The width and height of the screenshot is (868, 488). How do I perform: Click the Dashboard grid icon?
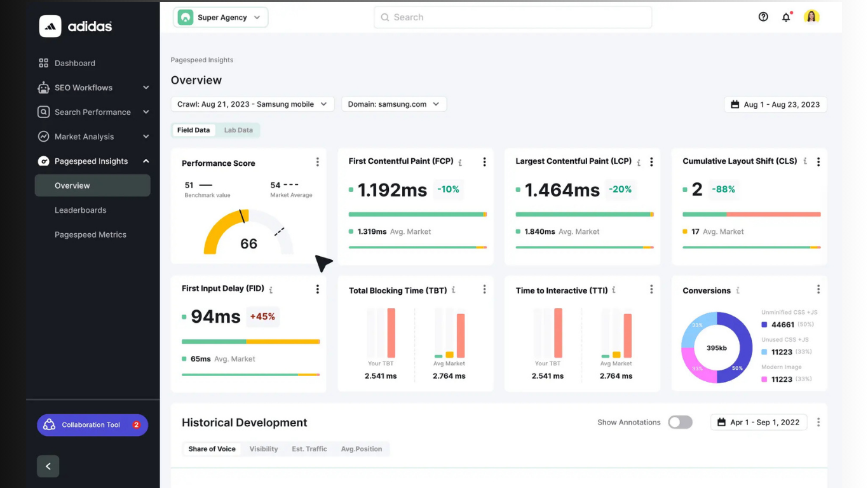43,63
